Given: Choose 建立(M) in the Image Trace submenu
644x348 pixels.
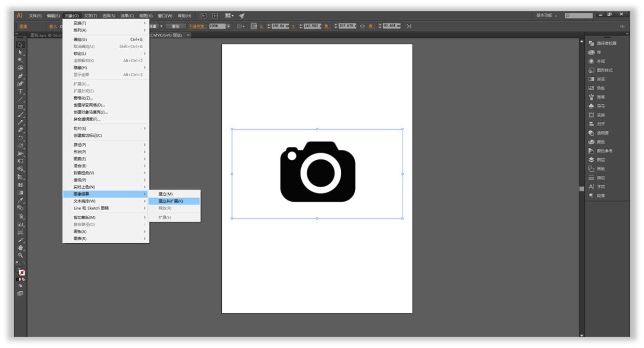Looking at the screenshot, I should (166, 194).
